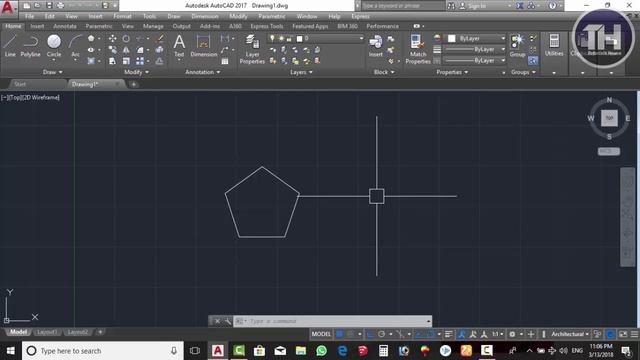Click the Move tool icon

coord(113,38)
